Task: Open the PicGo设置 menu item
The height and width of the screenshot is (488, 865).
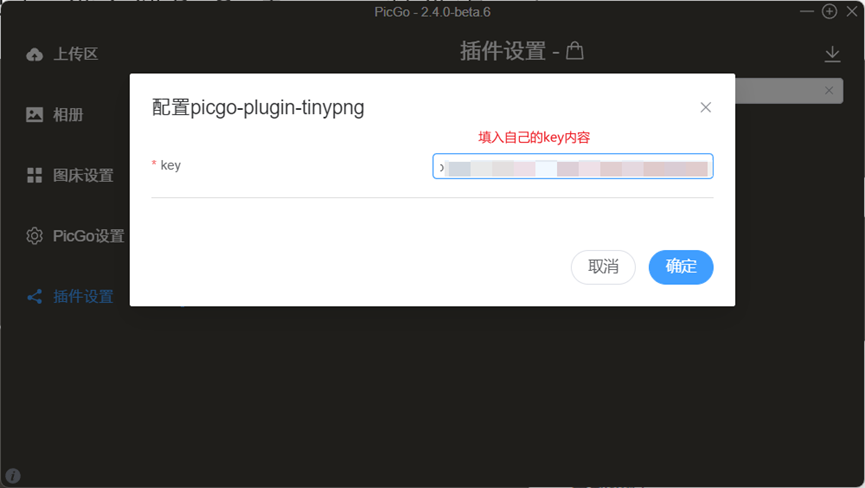Action: pos(89,236)
